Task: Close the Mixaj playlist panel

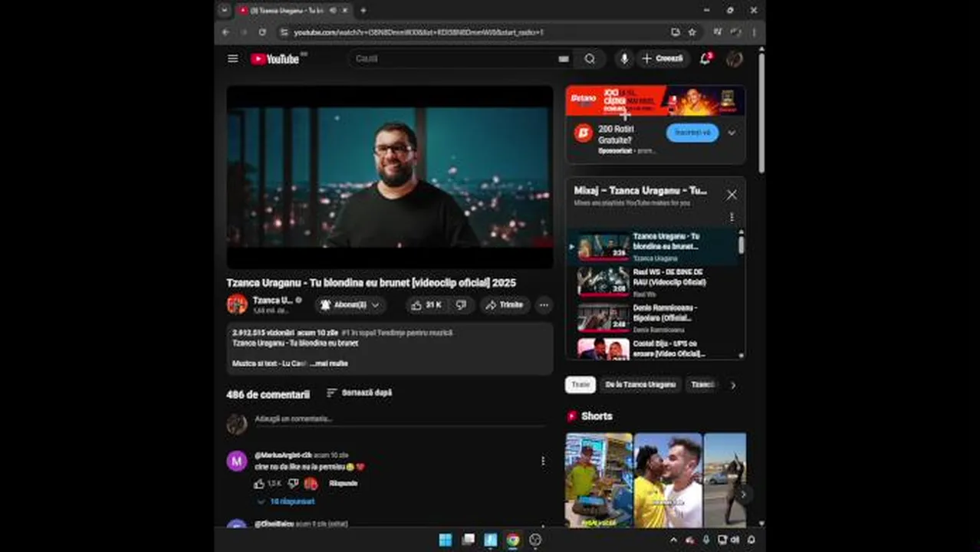Action: tap(732, 195)
